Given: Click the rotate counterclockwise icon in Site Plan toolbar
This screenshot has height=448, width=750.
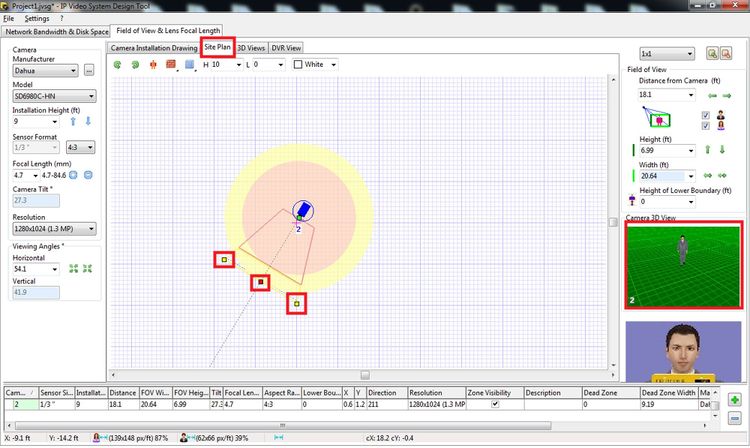Looking at the screenshot, I should (117, 65).
